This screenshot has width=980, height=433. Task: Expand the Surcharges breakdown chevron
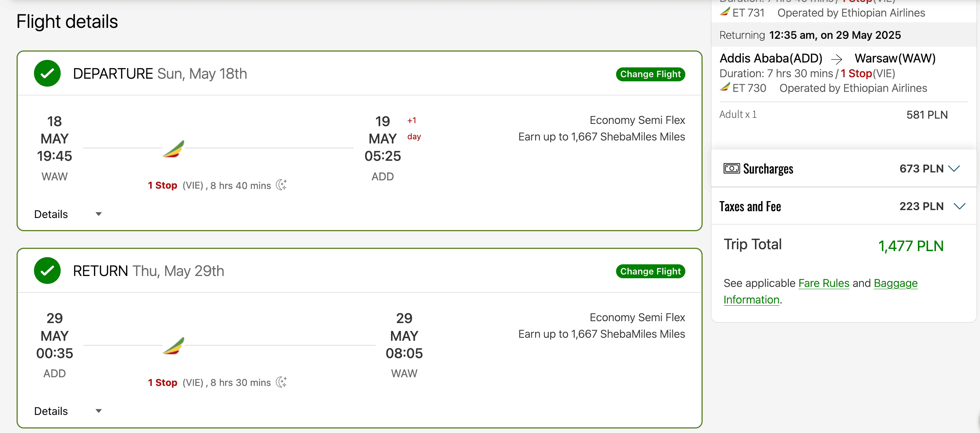coord(954,168)
